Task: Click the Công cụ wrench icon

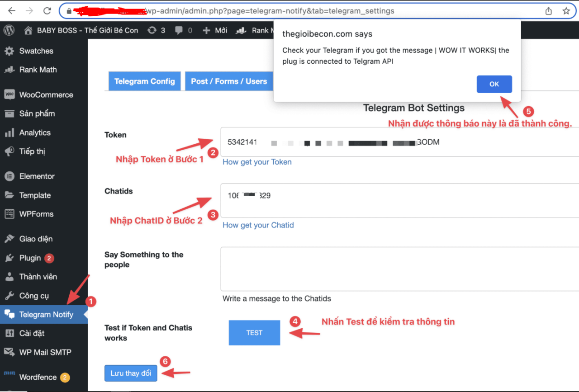Action: (x=9, y=296)
